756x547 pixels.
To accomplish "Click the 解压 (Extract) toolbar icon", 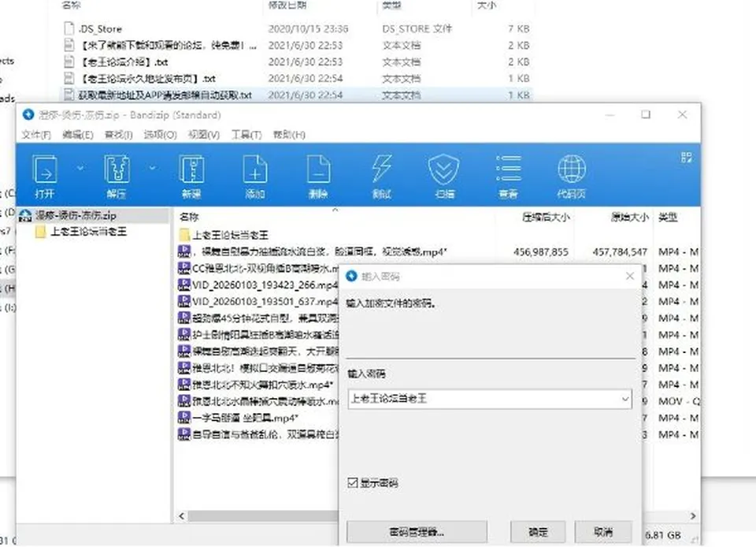I will (117, 169).
